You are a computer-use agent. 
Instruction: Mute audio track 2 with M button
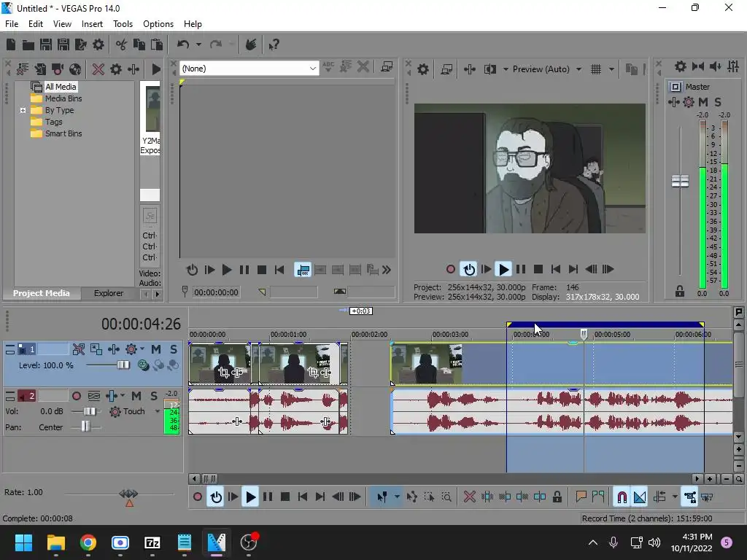click(x=136, y=396)
